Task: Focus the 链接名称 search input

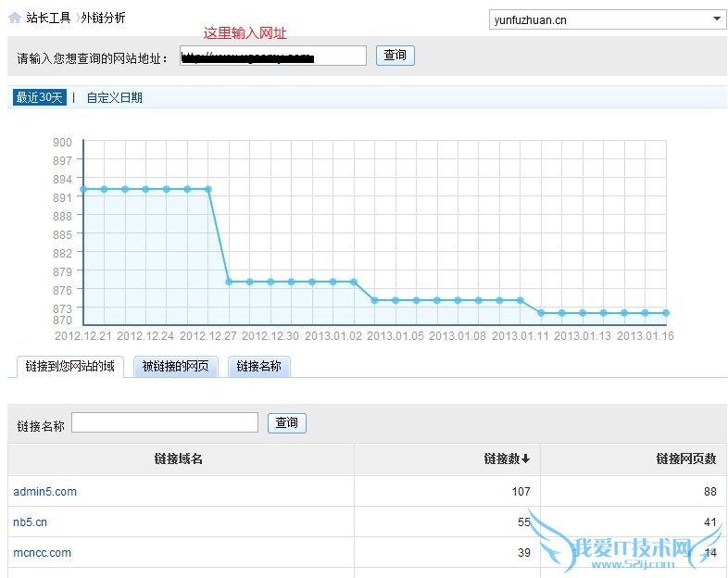Action: [x=165, y=422]
